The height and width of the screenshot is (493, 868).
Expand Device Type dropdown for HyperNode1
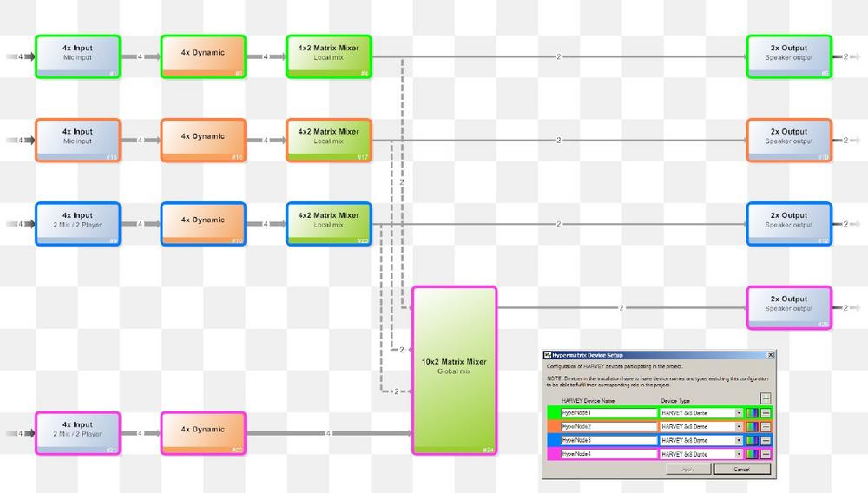click(739, 413)
